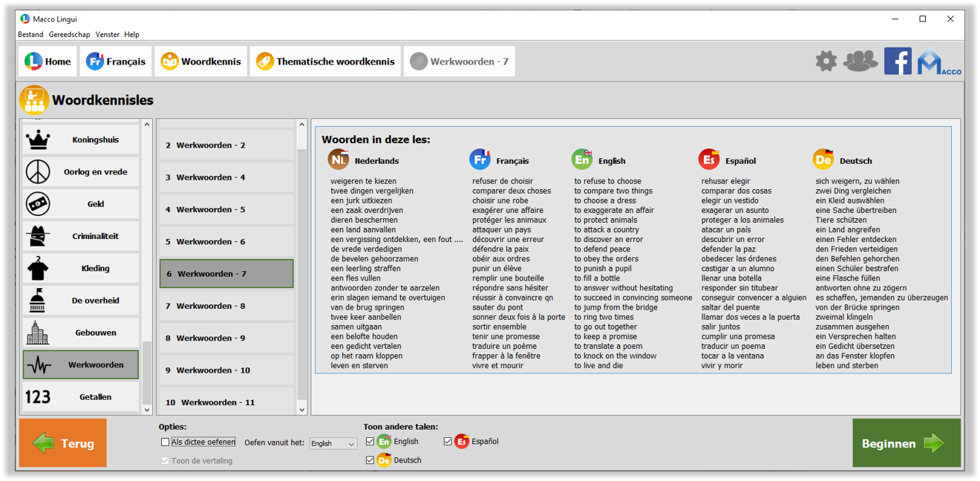The width and height of the screenshot is (980, 481).
Task: Open the Facebook page icon
Action: (x=898, y=61)
